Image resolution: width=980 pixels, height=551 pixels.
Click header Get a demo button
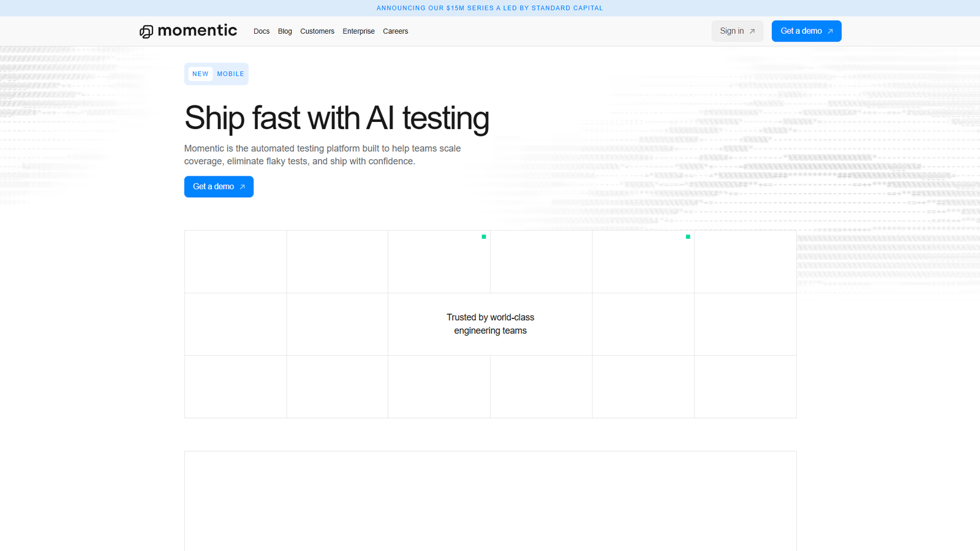point(806,31)
